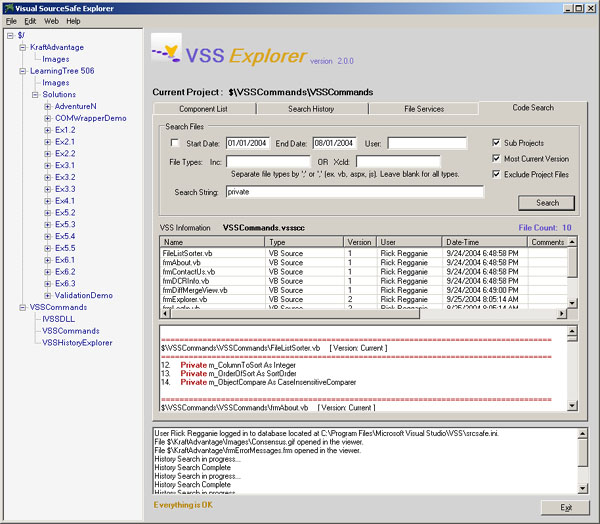Click the Exit button
Screen dimensions: 600x524
(566, 508)
